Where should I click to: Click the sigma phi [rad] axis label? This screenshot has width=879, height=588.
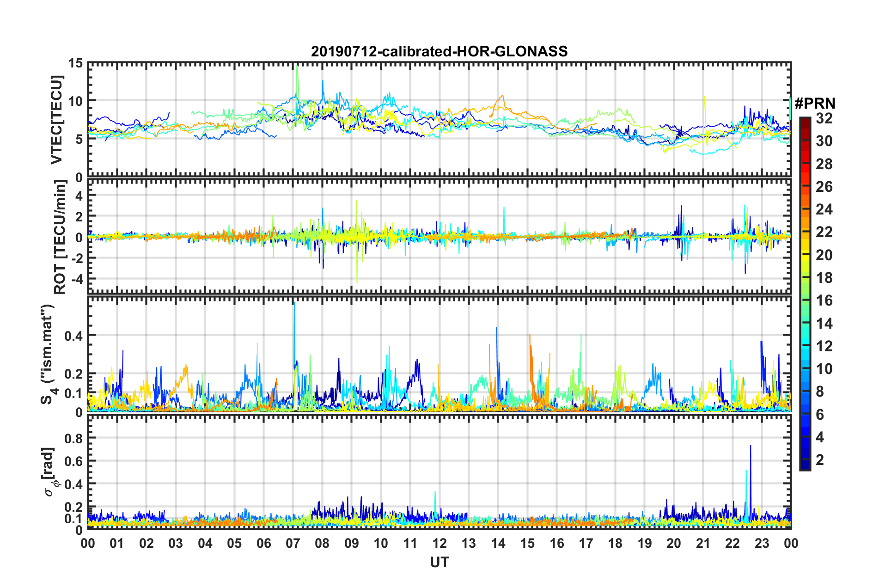[49, 472]
